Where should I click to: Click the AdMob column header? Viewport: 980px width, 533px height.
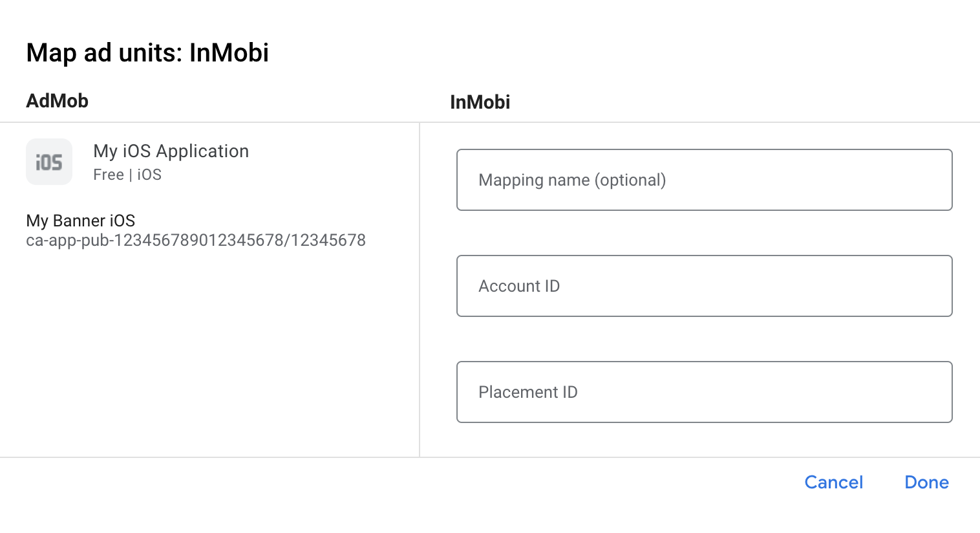(x=58, y=101)
